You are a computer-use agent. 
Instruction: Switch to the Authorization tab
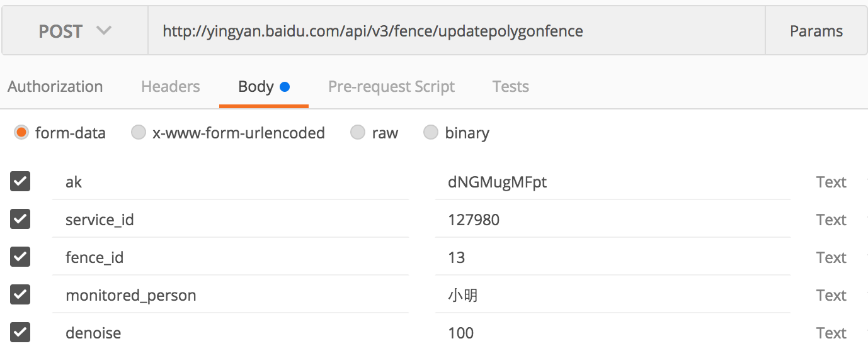pyautogui.click(x=55, y=87)
